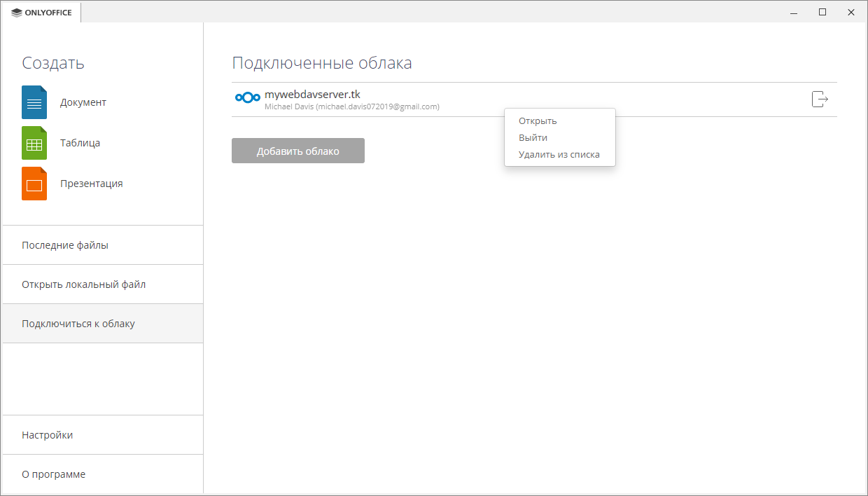Click the logout arrow icon for mywebdavserver.tk
The image size is (868, 496).
[x=820, y=99]
